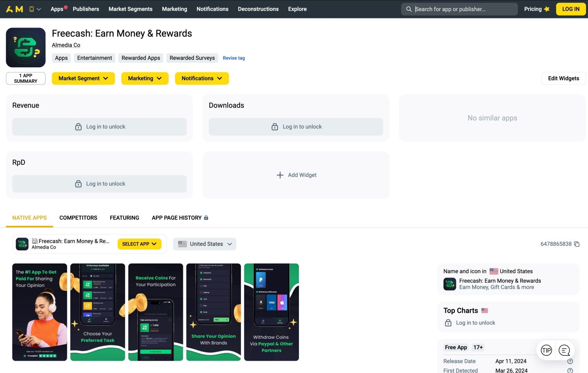588x373 pixels.
Task: Open the chat support icon
Action: [x=564, y=350]
